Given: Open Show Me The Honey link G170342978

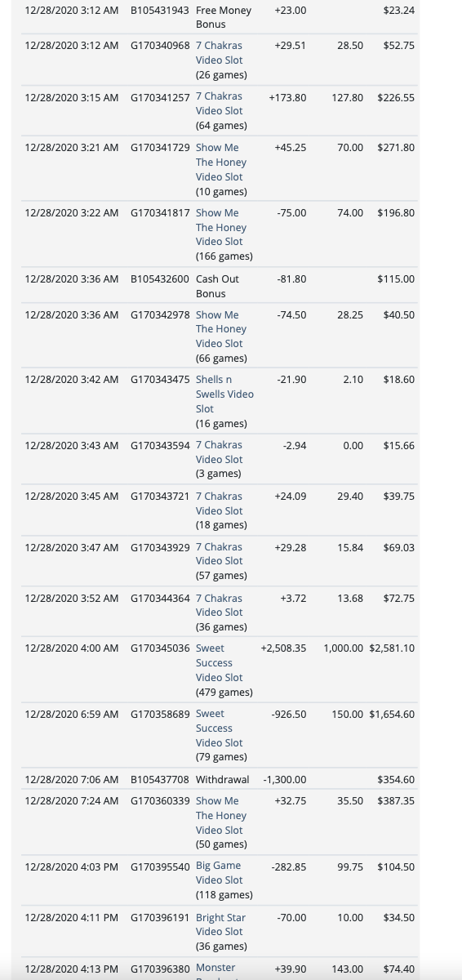Looking at the screenshot, I should 221,329.
